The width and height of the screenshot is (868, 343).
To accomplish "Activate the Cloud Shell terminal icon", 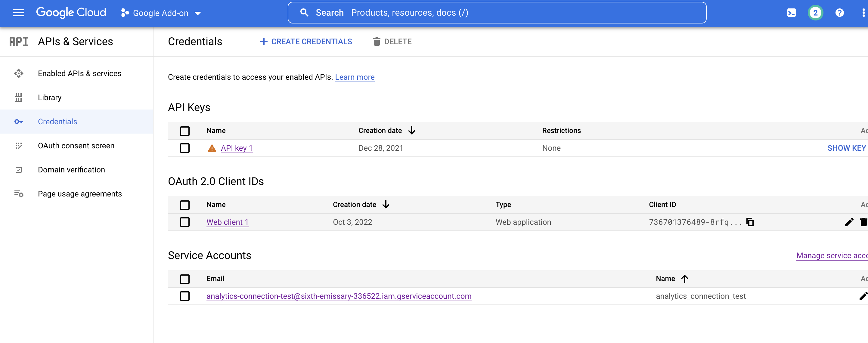I will click(791, 13).
